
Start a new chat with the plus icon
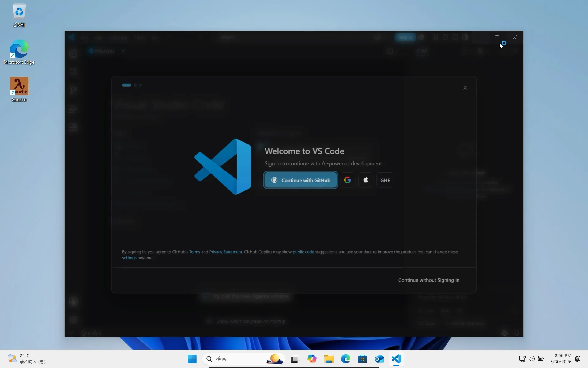(465, 51)
